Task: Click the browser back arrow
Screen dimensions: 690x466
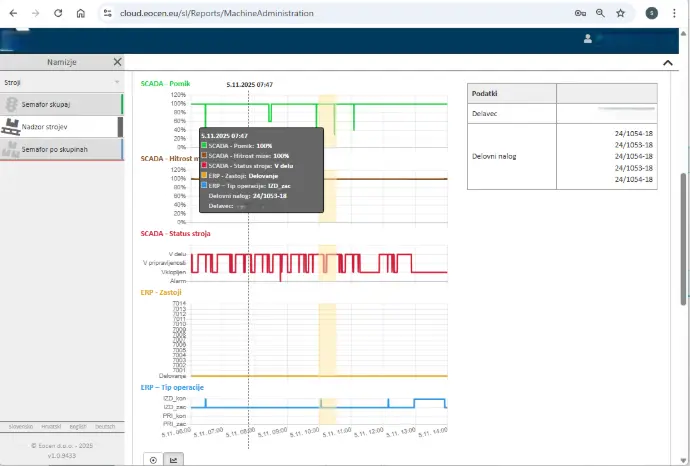Action: click(13, 14)
